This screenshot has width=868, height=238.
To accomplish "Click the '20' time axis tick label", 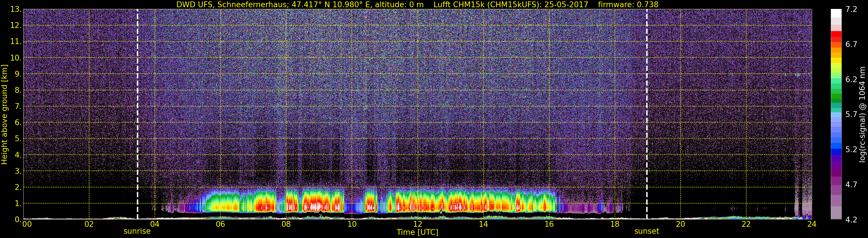I will (x=680, y=224).
